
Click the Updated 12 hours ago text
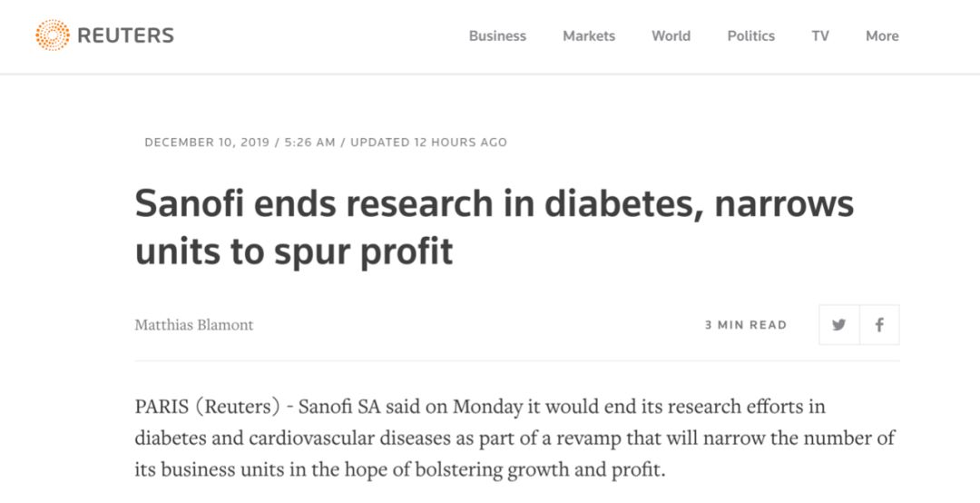(x=428, y=143)
